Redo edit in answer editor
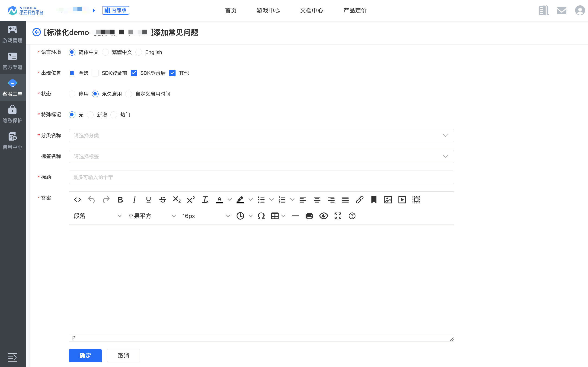Image resolution: width=588 pixels, height=367 pixels. coord(106,199)
